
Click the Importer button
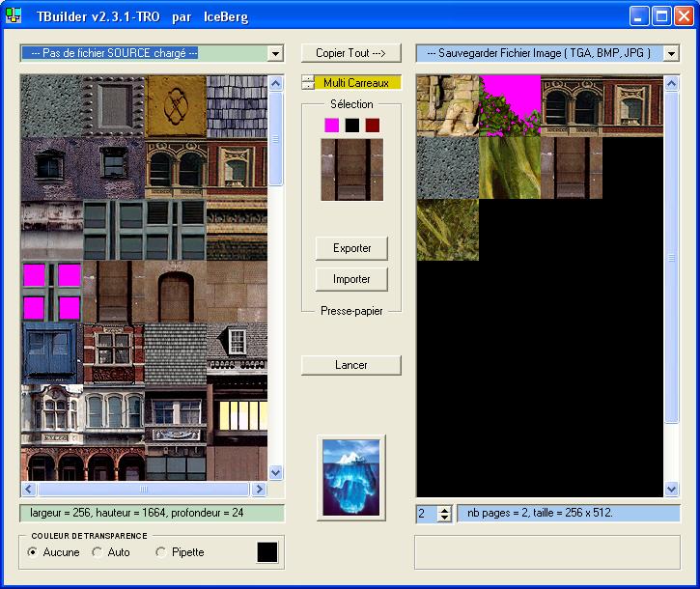click(351, 280)
